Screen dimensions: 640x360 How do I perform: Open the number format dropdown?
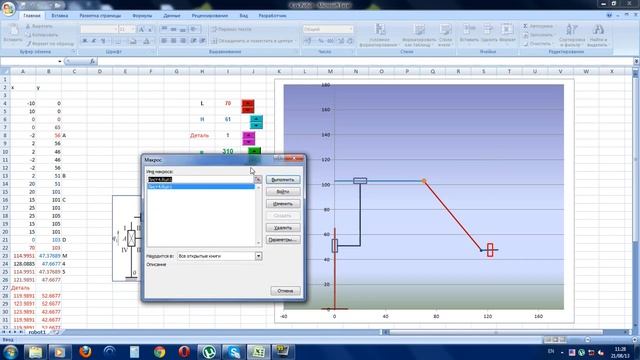coord(351,29)
